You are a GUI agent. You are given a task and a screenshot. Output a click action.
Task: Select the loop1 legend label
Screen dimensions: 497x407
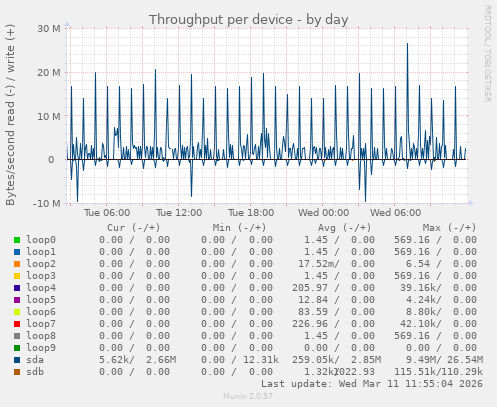click(41, 252)
